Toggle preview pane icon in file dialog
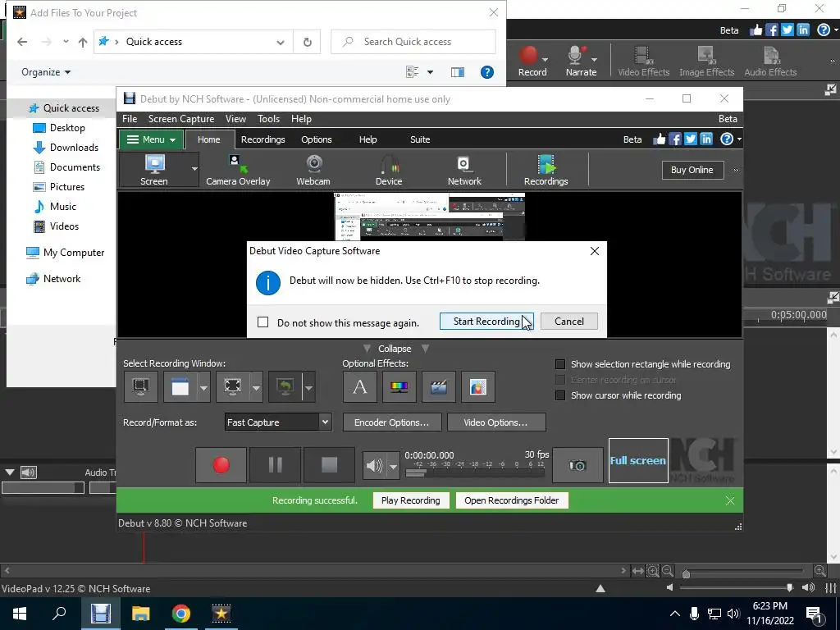Image resolution: width=840 pixels, height=630 pixels. pyautogui.click(x=458, y=72)
